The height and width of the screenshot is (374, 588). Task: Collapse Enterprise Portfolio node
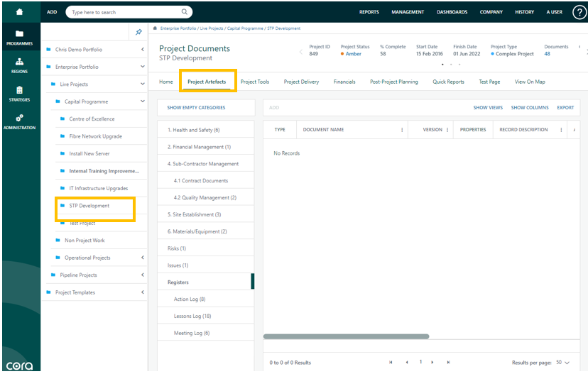(x=143, y=66)
